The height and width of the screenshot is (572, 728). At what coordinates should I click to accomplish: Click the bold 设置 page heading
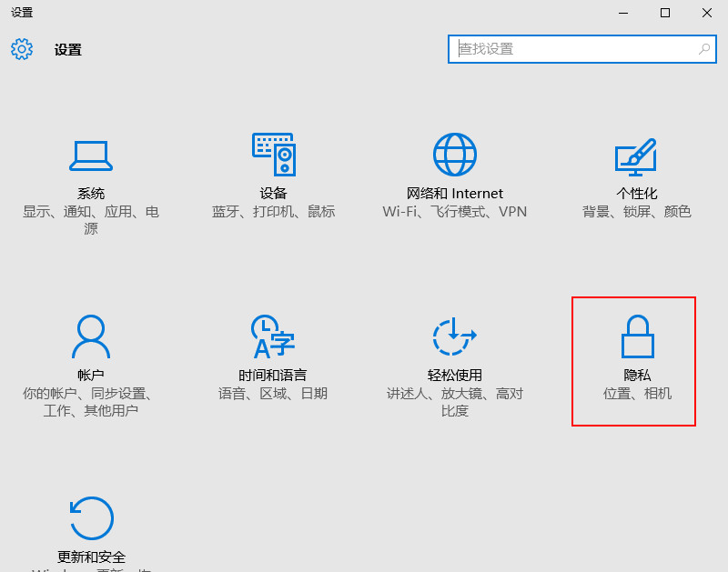point(67,49)
